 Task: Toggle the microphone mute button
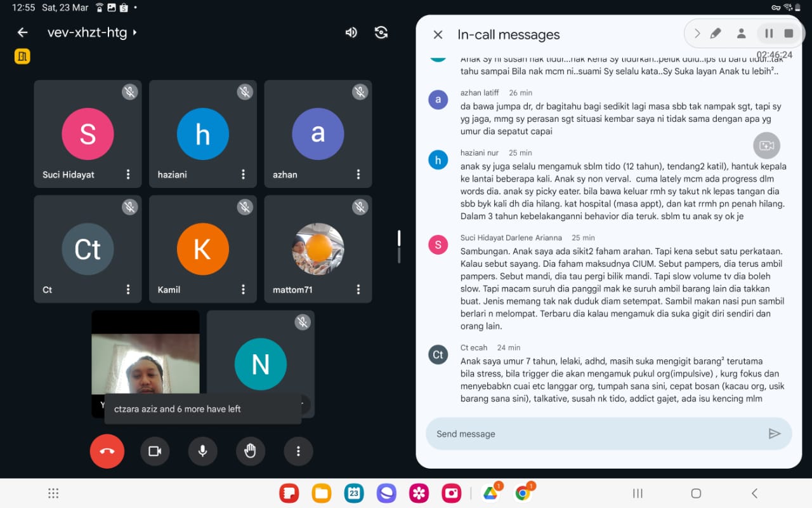click(x=202, y=451)
